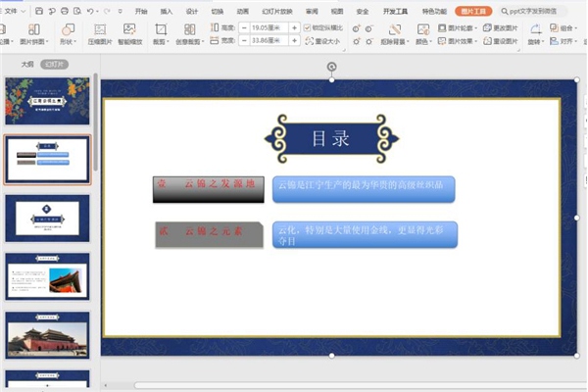Screen dimensions: 588x392
Task: Open the 颜色 (color) dropdown
Action: (x=422, y=42)
